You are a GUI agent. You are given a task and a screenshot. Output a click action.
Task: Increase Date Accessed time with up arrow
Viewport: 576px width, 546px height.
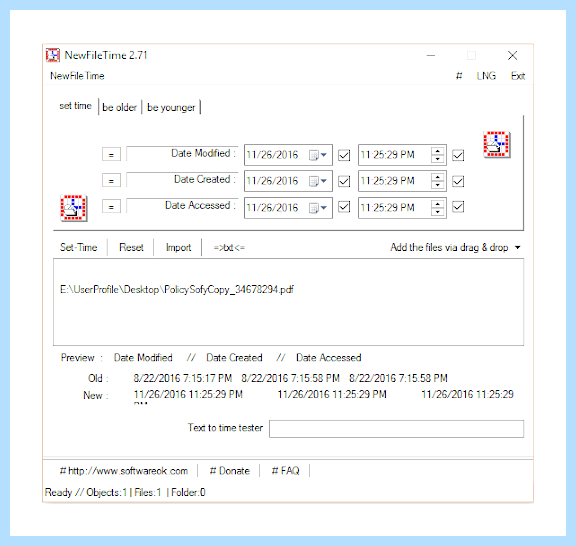click(x=438, y=204)
